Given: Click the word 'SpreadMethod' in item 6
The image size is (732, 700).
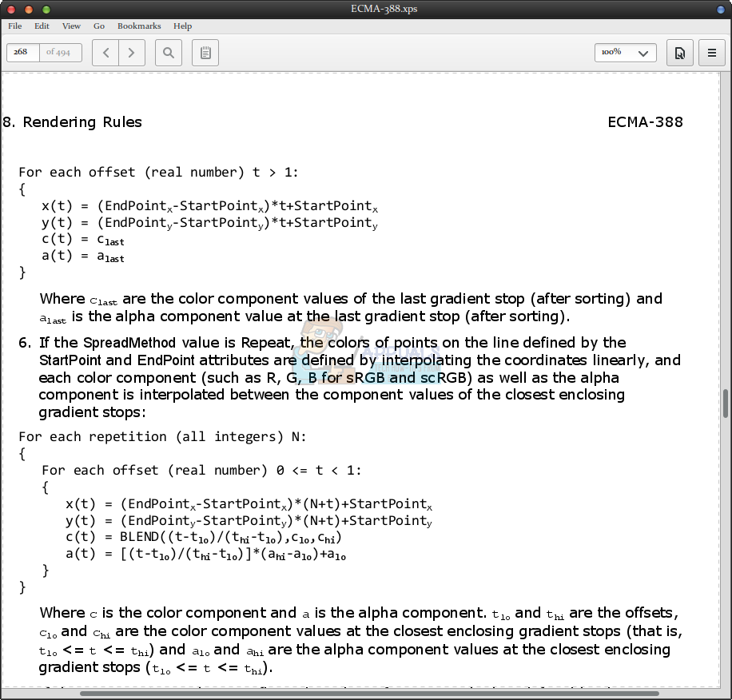Looking at the screenshot, I should 129,343.
